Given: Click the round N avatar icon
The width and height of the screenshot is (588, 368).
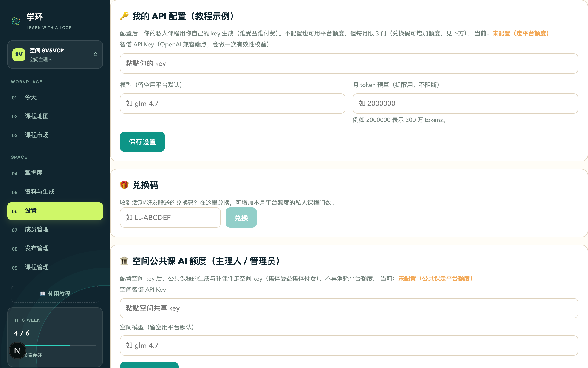Looking at the screenshot, I should 17,351.
